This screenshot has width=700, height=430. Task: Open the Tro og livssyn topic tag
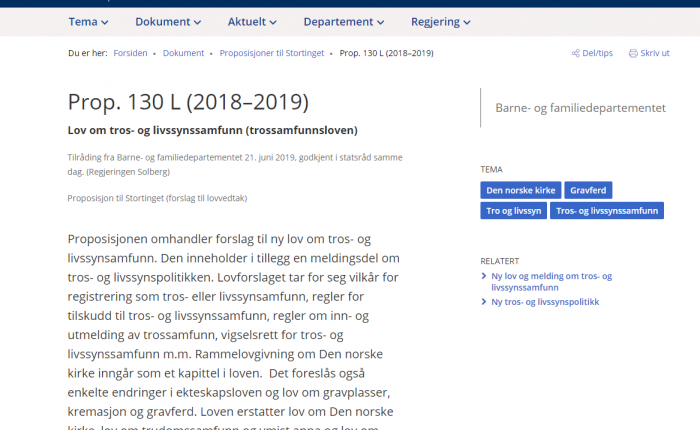tap(513, 211)
